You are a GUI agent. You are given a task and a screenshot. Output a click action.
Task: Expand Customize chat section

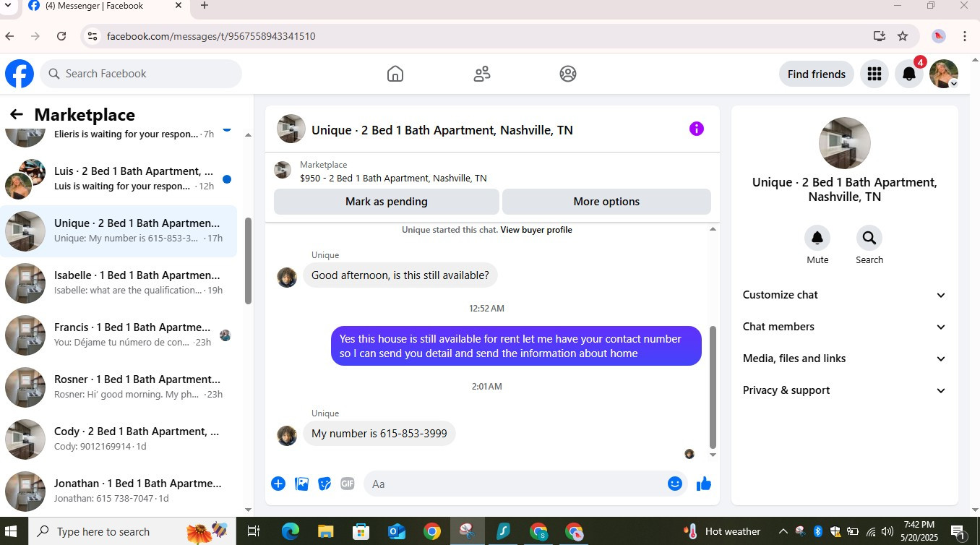coord(844,295)
